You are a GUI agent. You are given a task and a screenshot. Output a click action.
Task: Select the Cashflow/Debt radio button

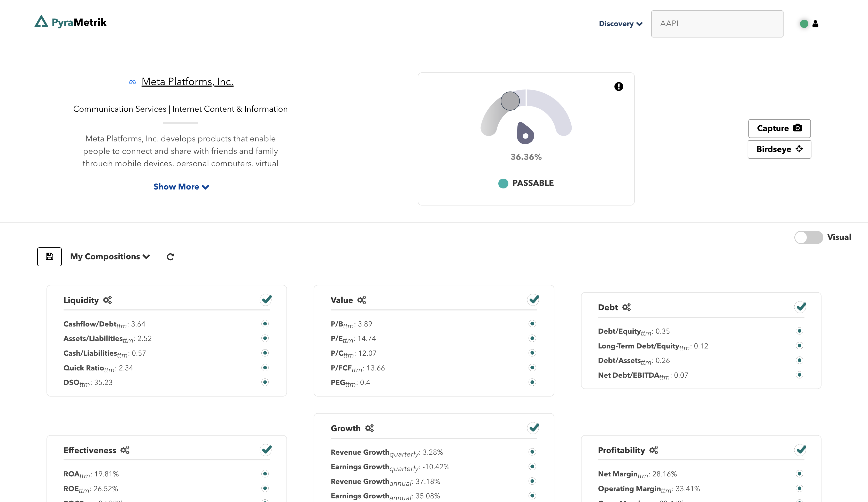pyautogui.click(x=265, y=324)
